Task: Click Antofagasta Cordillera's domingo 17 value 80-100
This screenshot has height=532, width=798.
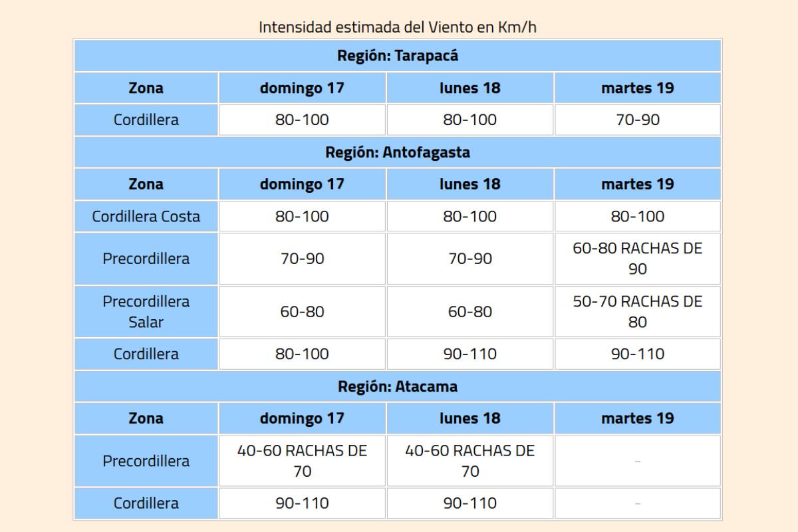Action: point(302,354)
